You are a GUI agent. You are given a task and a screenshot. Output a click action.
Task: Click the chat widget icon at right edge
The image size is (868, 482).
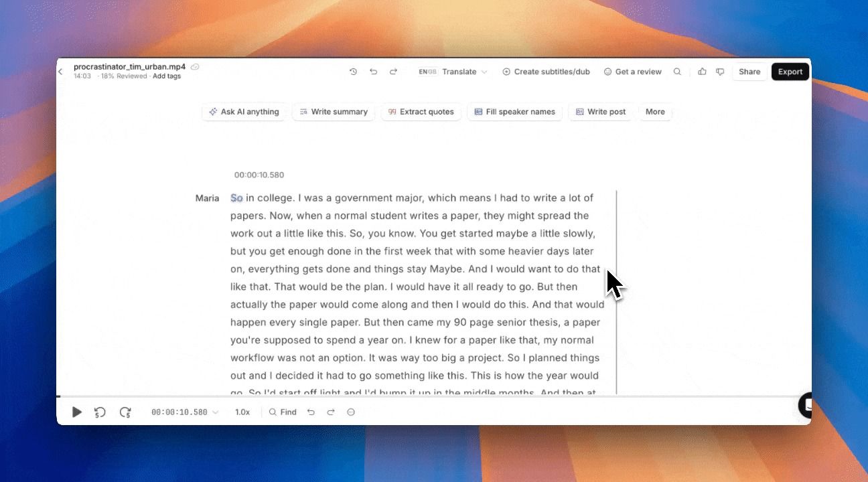pos(806,405)
